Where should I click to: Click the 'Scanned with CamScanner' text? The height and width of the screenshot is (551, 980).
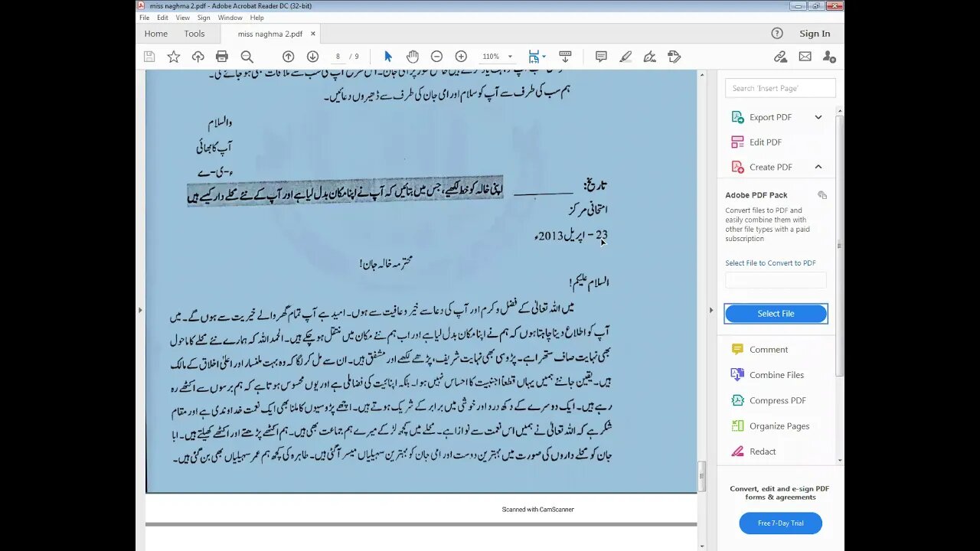[x=537, y=510]
